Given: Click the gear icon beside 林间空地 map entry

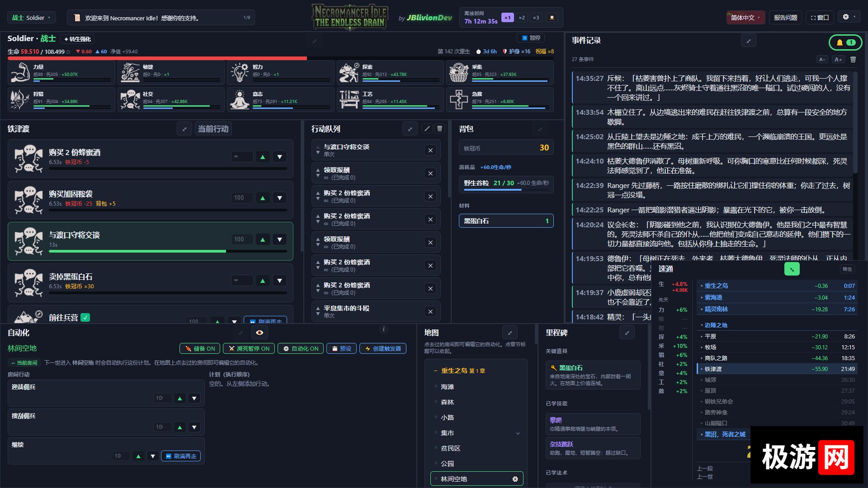Looking at the screenshot, I should point(515,479).
